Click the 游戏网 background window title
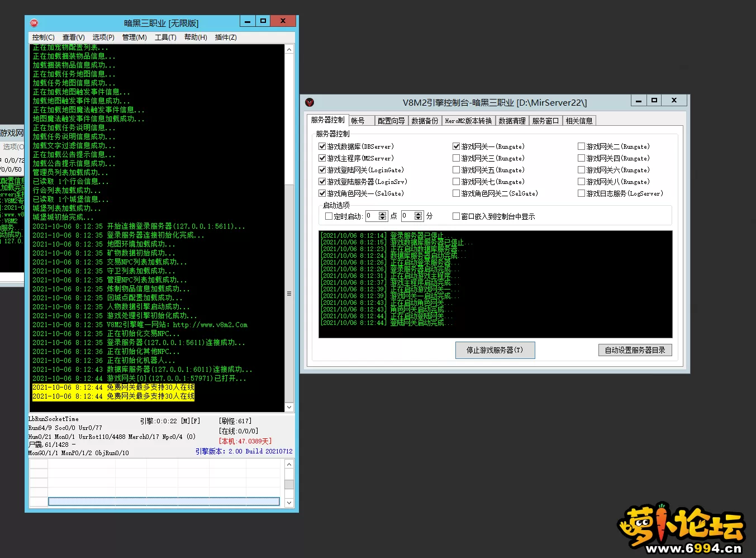Screen dimensions: 756x558 (12, 133)
